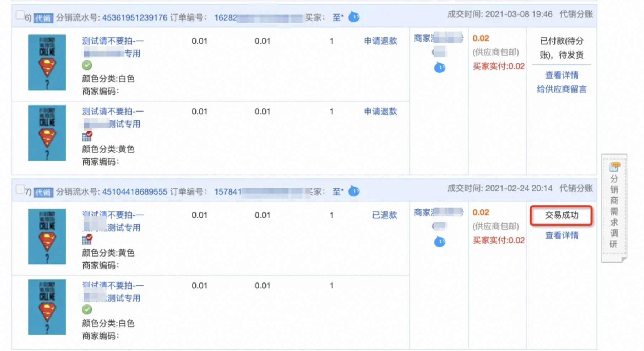Click 给供应商留言 link

[562, 89]
